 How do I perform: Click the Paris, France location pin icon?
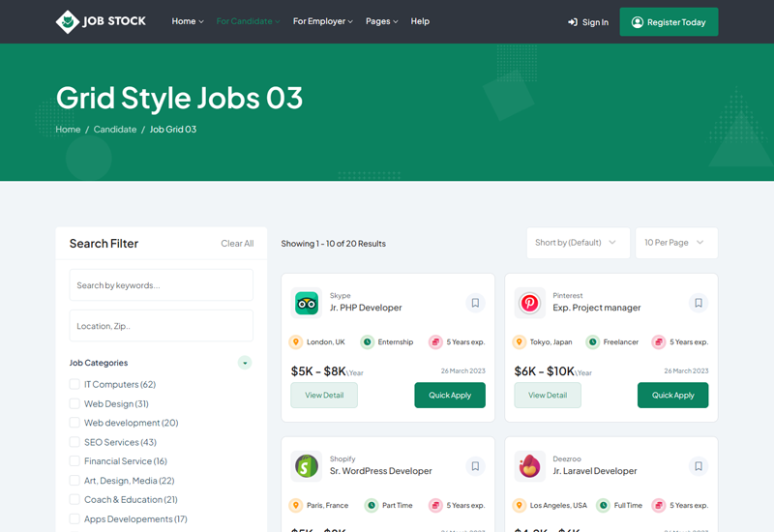[x=296, y=505]
